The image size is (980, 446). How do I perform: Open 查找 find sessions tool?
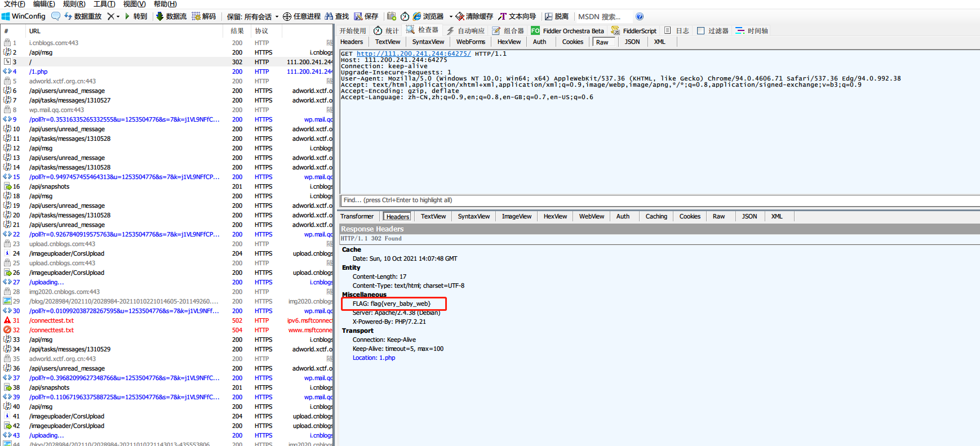pos(337,16)
